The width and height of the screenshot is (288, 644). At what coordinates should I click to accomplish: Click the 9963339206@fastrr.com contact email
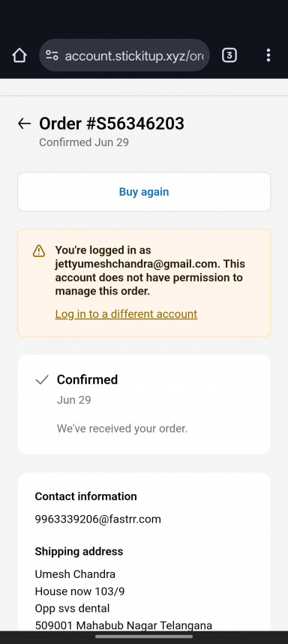click(x=97, y=519)
